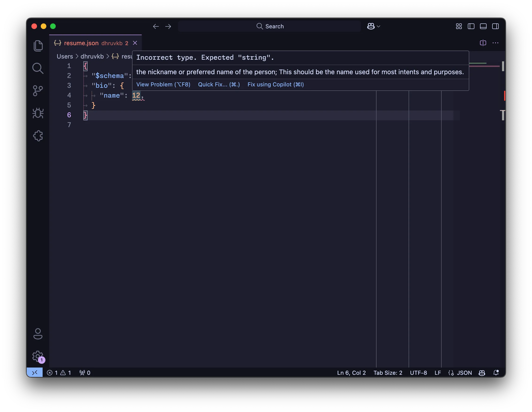
Task: Open the editor More Actions ellipsis menu
Action: [x=495, y=43]
